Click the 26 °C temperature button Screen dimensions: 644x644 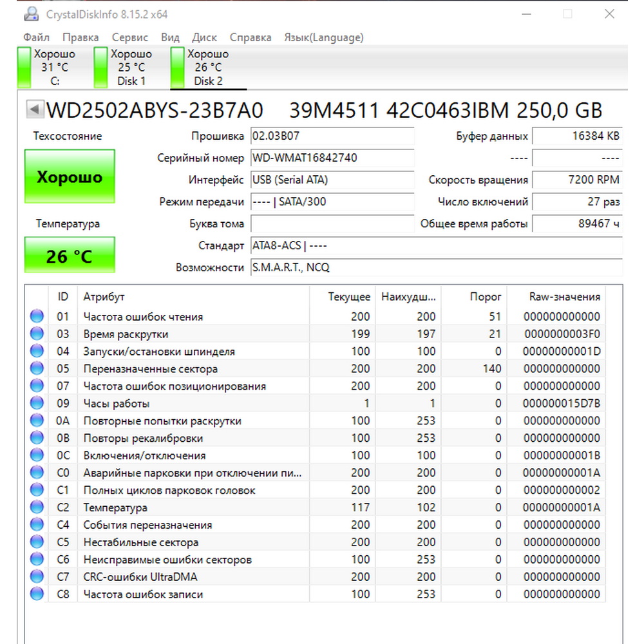(x=70, y=255)
